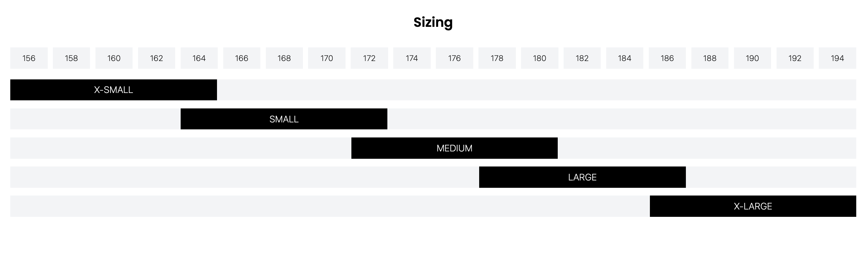Select the SMALL size bar

(x=284, y=119)
